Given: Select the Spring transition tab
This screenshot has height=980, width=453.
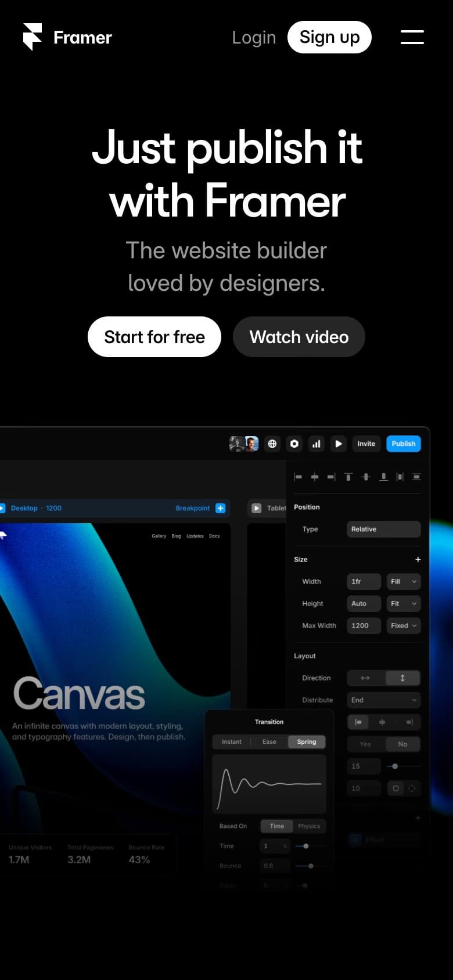Looking at the screenshot, I should (x=307, y=742).
